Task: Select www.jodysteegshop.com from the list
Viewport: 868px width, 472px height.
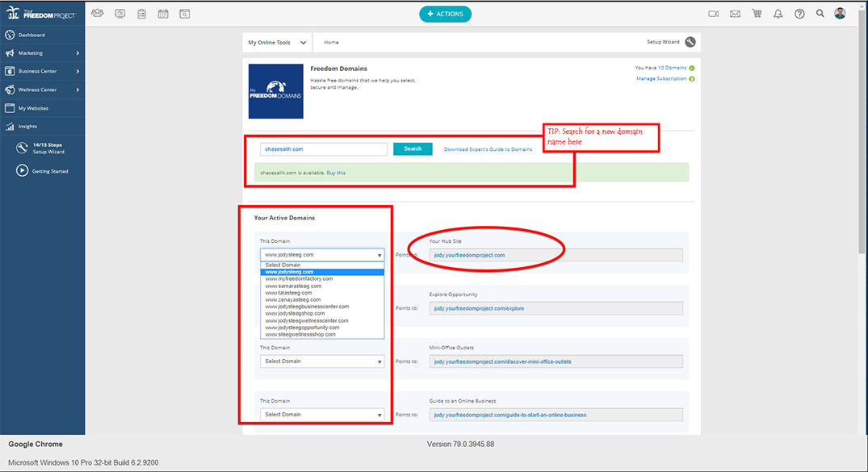Action: (322, 313)
